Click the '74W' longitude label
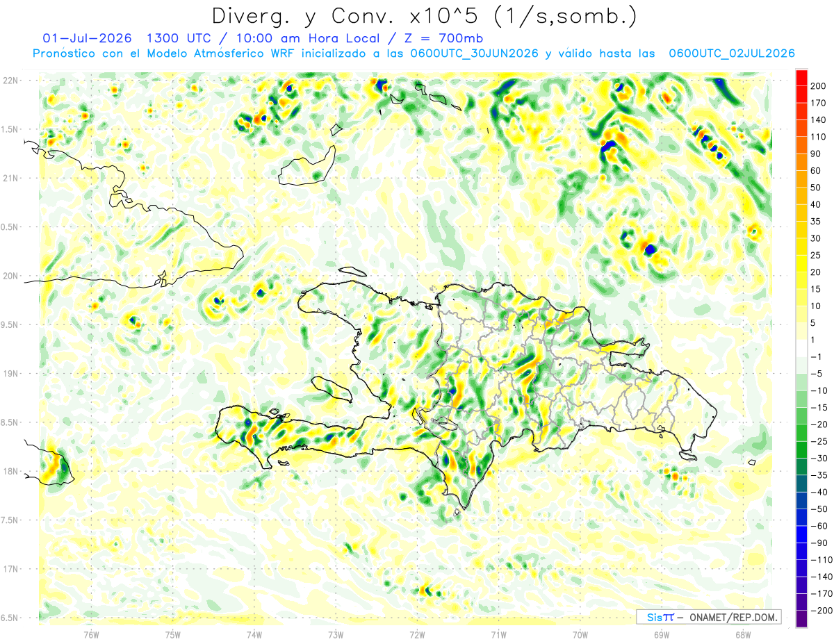 pyautogui.click(x=254, y=634)
